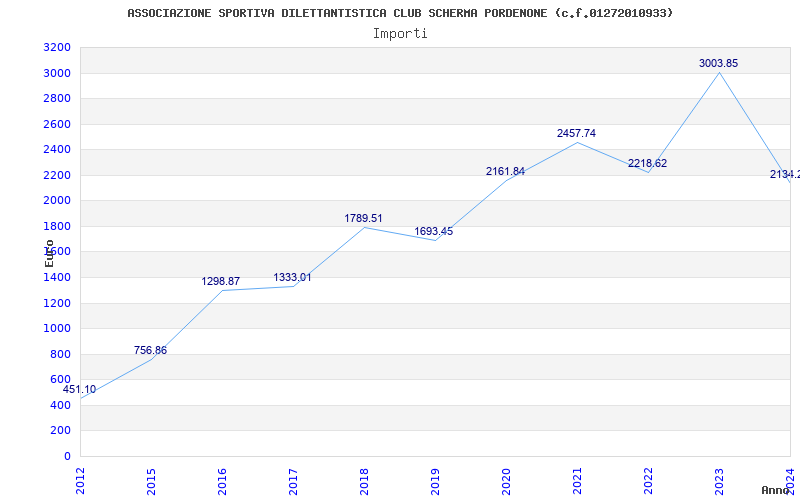Click the 1000 y-axis tick label
800x500 pixels.
[57, 329]
